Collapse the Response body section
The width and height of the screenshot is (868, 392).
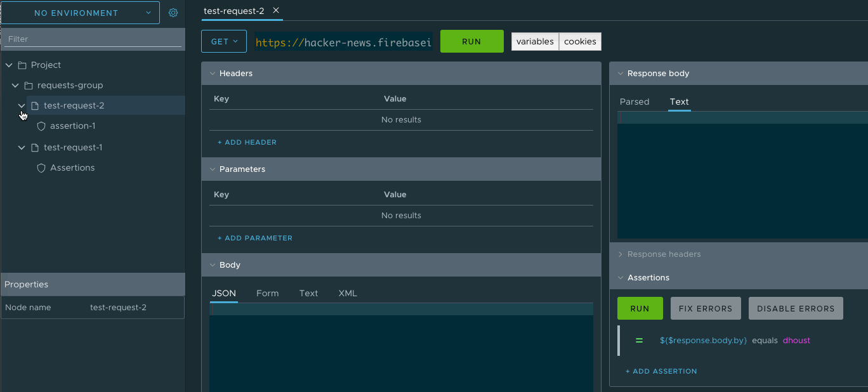click(x=621, y=74)
